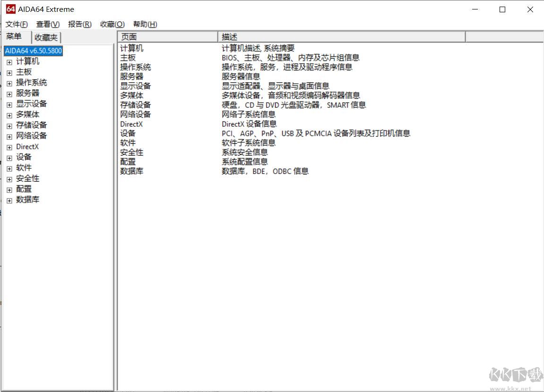Screen dimensions: 544x392
Task: Select 配置 in the left tree
Action: pyautogui.click(x=24, y=189)
